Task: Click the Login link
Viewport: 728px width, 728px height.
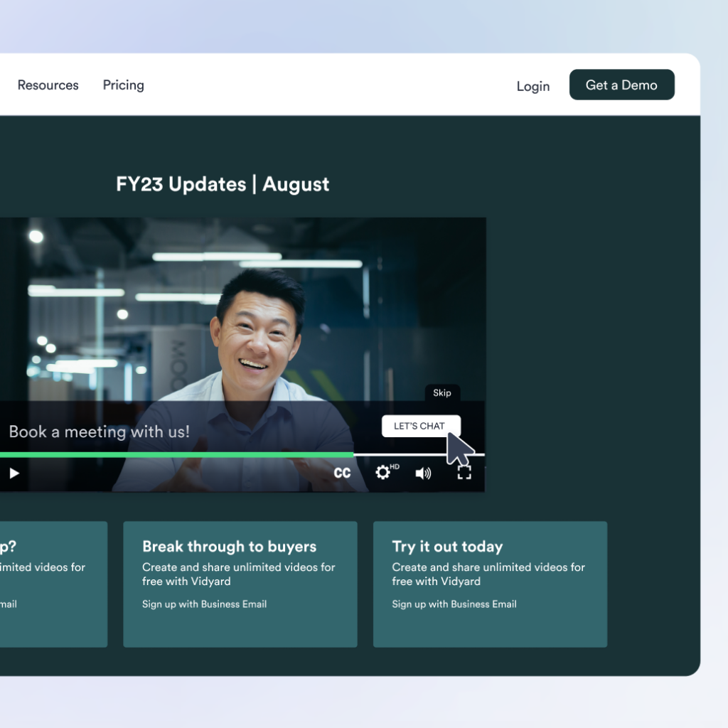Action: [533, 86]
